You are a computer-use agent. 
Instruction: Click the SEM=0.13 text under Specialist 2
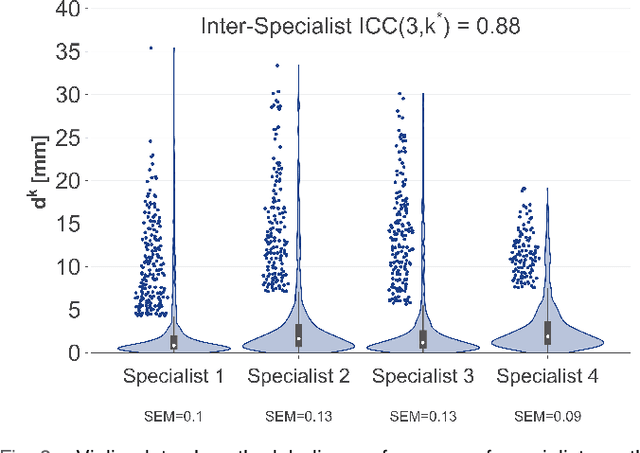[x=298, y=415]
